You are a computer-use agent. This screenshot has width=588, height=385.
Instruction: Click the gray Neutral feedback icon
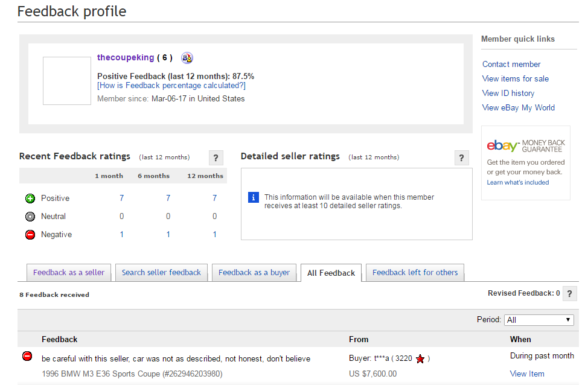click(x=30, y=217)
